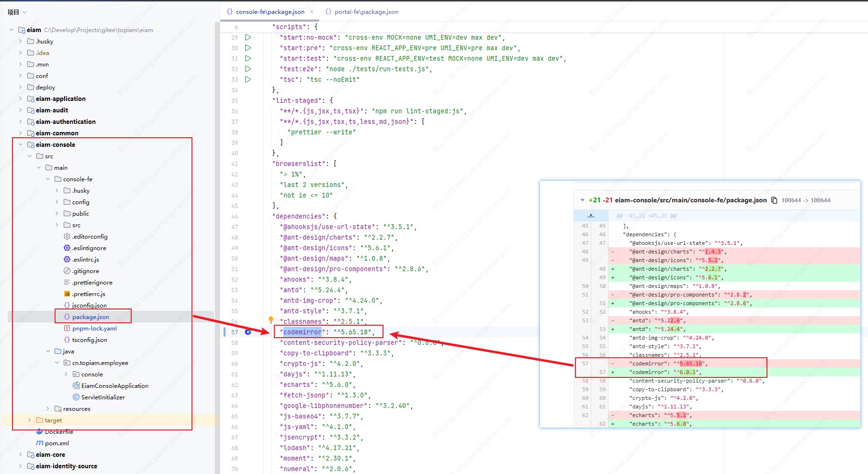Open eiam-authentication module row
The image size is (868, 474).
tap(66, 121)
